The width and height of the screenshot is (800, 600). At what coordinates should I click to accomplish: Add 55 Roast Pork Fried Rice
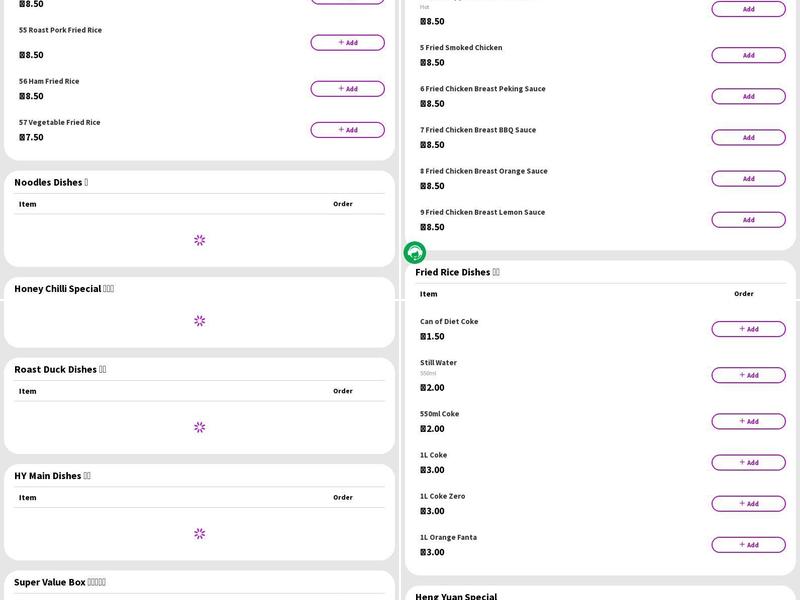tap(347, 43)
